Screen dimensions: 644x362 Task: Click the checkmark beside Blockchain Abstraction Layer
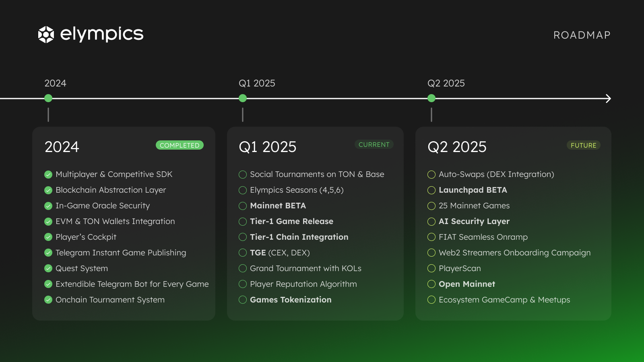(48, 190)
